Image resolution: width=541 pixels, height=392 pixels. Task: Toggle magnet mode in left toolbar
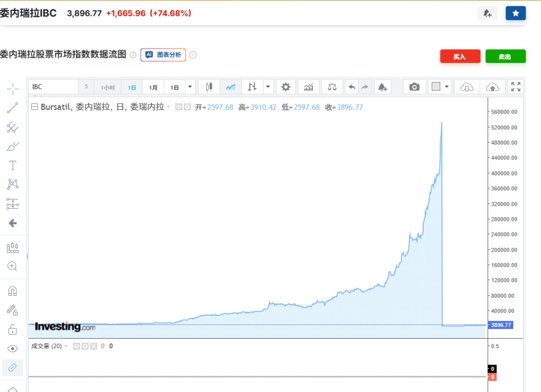point(13,291)
